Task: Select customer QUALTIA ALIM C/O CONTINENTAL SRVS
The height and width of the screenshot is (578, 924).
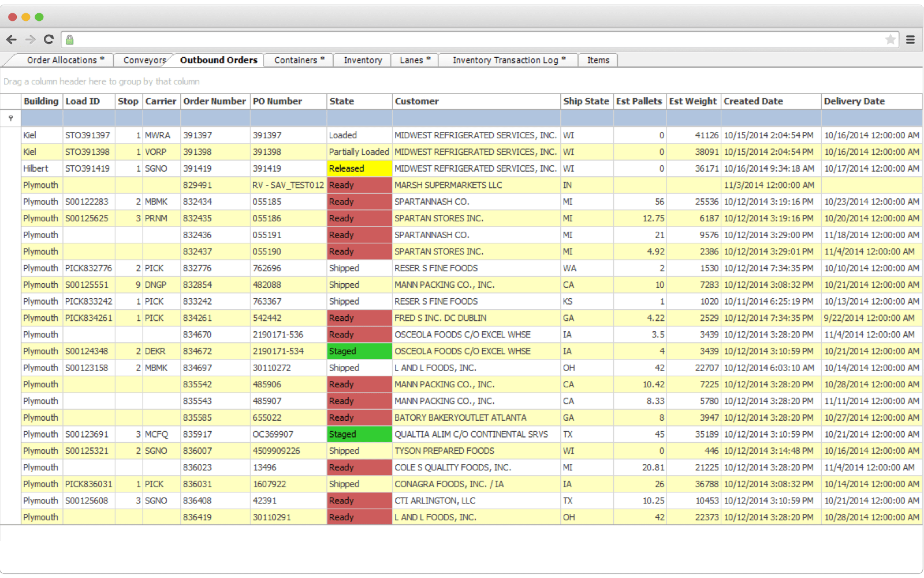Action: click(476, 435)
